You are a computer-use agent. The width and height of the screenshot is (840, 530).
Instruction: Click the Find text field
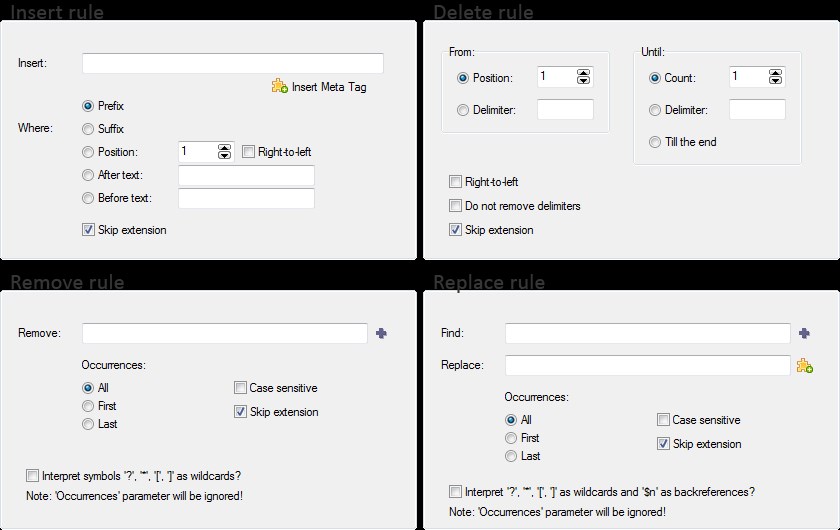click(x=647, y=333)
